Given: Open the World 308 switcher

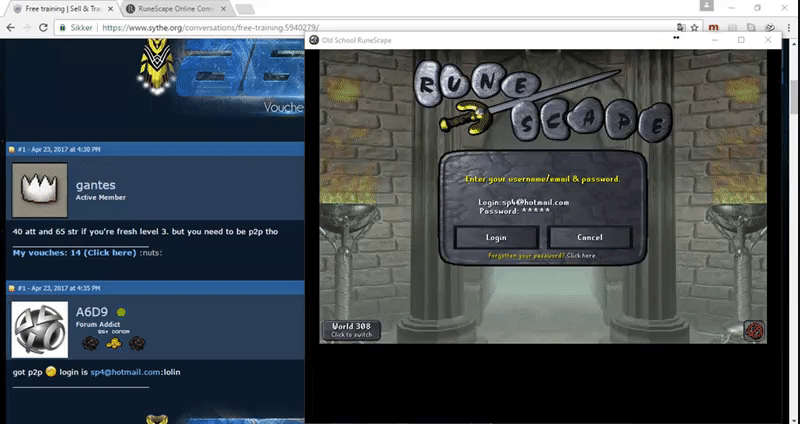Looking at the screenshot, I should 351,330.
